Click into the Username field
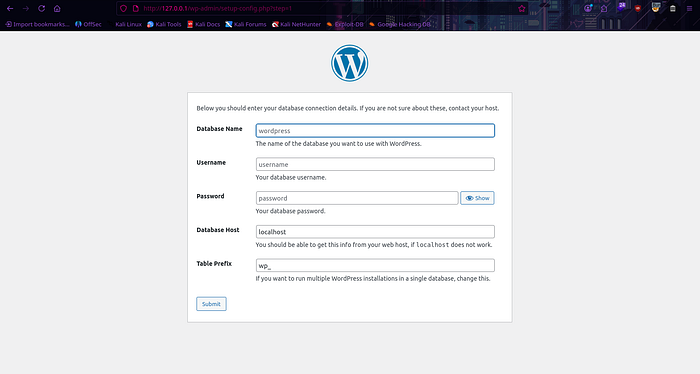Image resolution: width=700 pixels, height=374 pixels. coord(375,164)
